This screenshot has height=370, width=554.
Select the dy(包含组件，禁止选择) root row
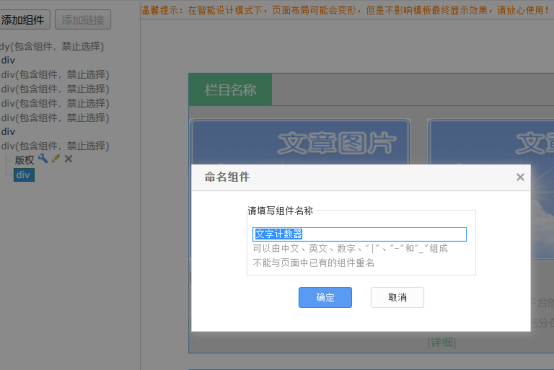[x=52, y=46]
